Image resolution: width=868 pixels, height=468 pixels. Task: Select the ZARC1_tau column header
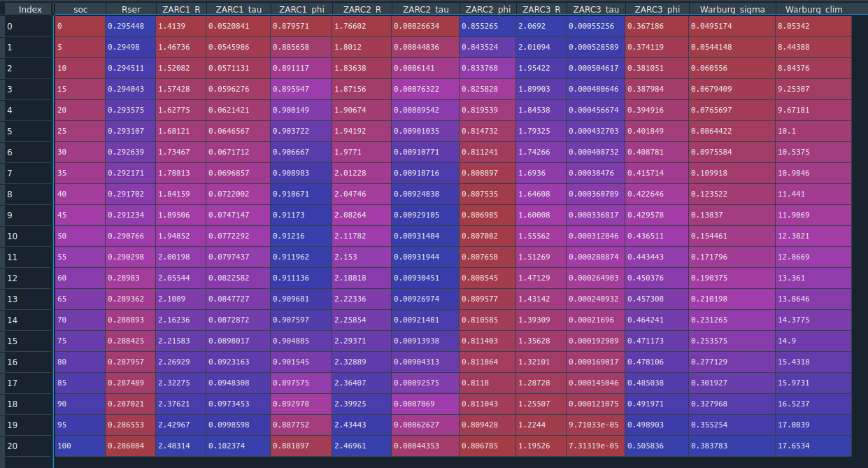pyautogui.click(x=239, y=10)
